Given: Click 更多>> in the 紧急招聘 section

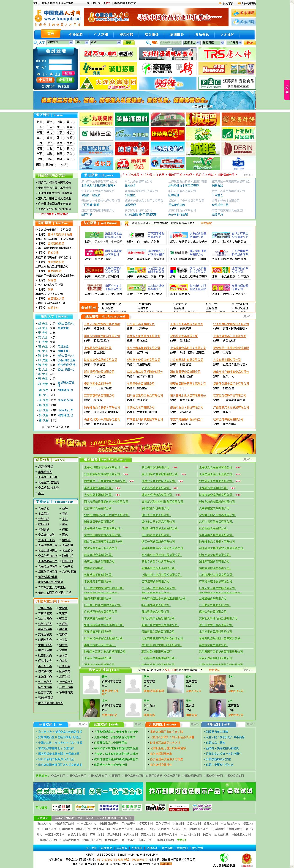Looking at the screenshot, I should coord(247,175).
